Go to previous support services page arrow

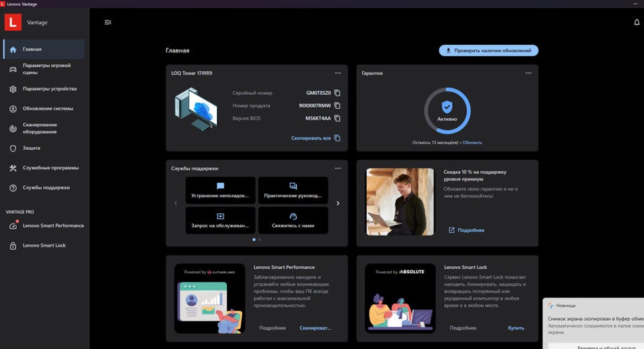pos(176,203)
